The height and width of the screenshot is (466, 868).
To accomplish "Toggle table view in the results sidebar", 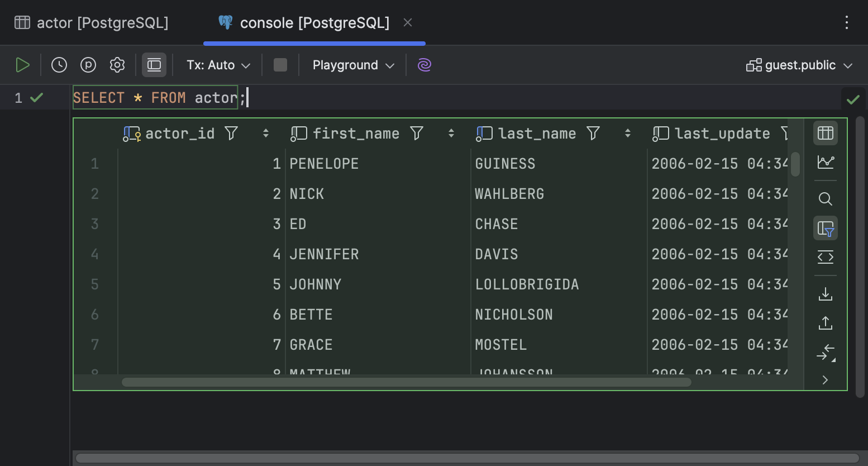I will 825,133.
